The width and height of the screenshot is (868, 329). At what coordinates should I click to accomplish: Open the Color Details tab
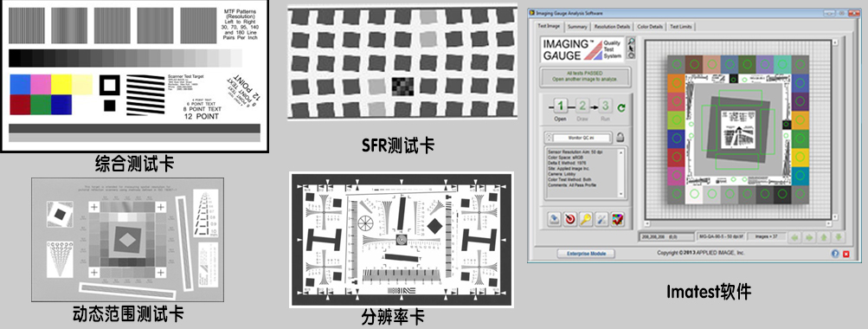coord(650,27)
